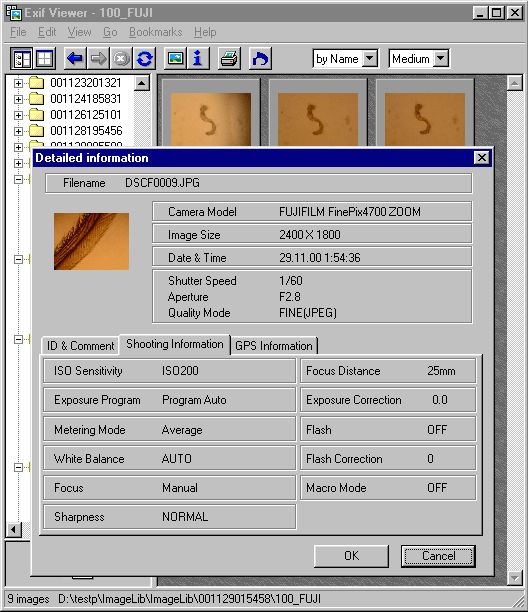Dismiss the dialog with Cancel

click(x=438, y=556)
